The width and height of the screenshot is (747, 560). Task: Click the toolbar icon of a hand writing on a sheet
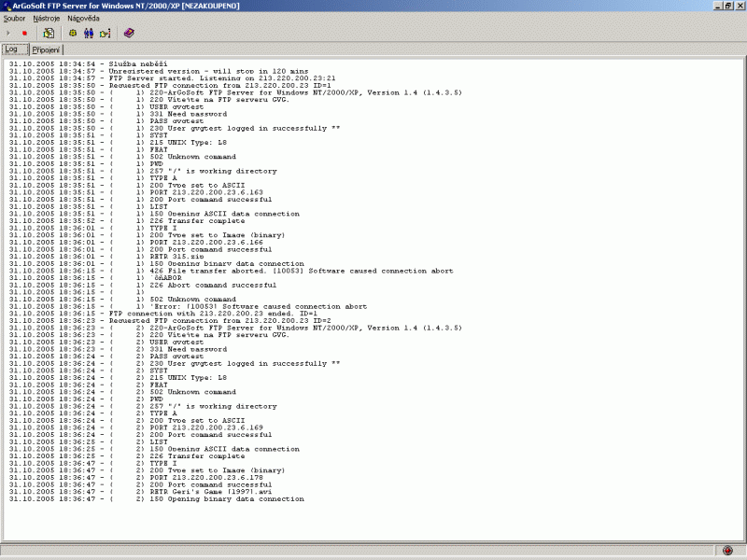[49, 34]
